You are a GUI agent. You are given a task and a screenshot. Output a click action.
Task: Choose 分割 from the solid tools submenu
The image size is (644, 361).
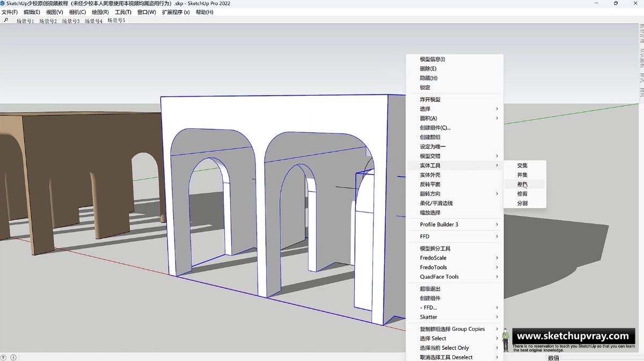pyautogui.click(x=524, y=203)
